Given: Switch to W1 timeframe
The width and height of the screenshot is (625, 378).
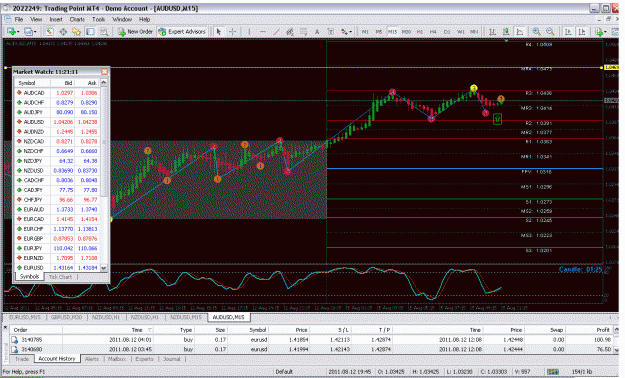Looking at the screenshot, I should pyautogui.click(x=461, y=32).
